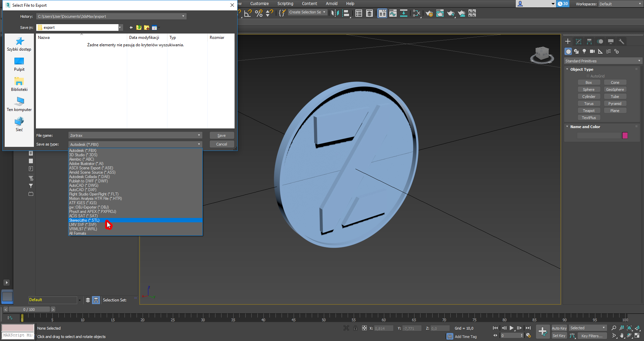Toggle the selection lock icon
The image size is (644, 341).
(x=355, y=328)
